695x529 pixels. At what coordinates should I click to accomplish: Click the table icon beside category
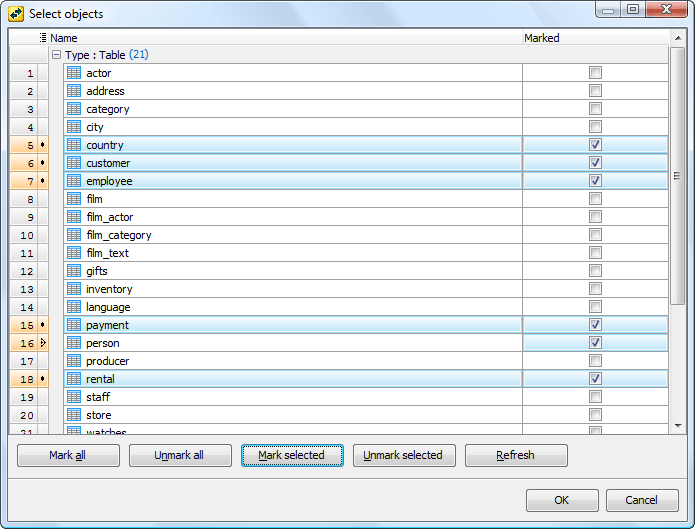click(x=73, y=109)
